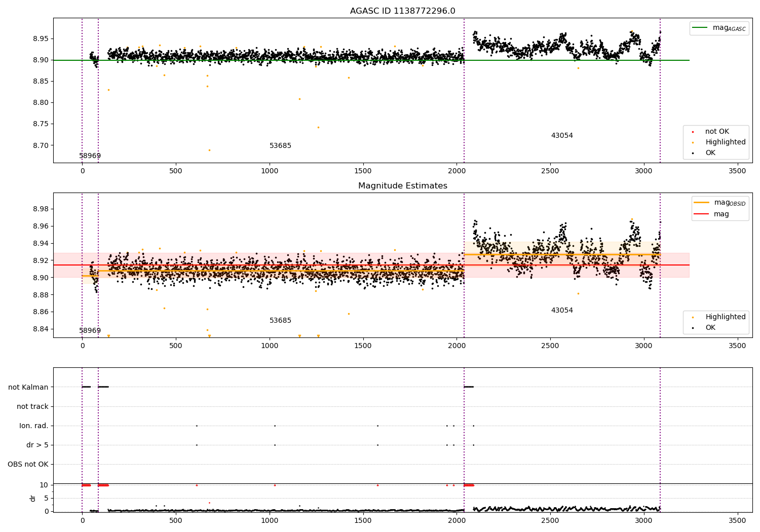The image size is (760, 532).
Task: Click the "dr > 5" axis label
Action: [x=37, y=445]
